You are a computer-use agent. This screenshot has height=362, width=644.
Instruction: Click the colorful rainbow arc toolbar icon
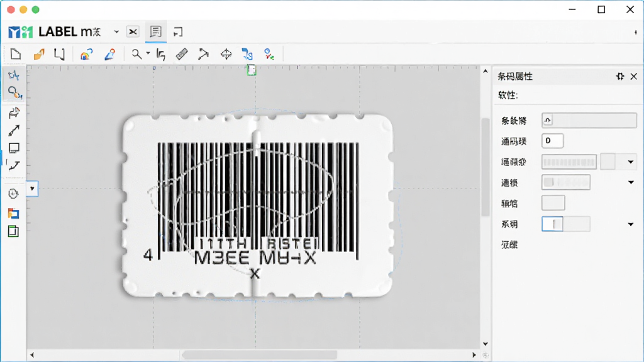(86, 54)
